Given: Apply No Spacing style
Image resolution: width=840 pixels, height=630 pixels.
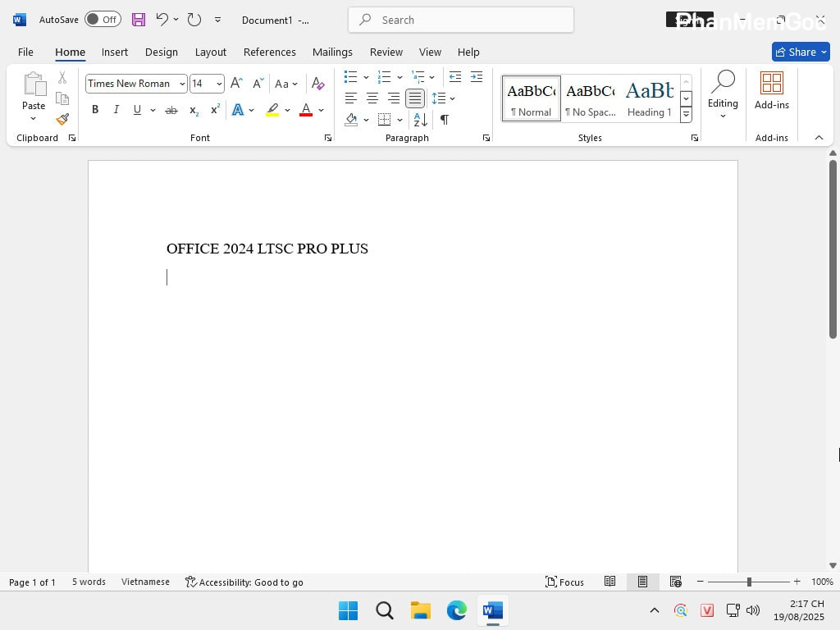Looking at the screenshot, I should point(591,98).
